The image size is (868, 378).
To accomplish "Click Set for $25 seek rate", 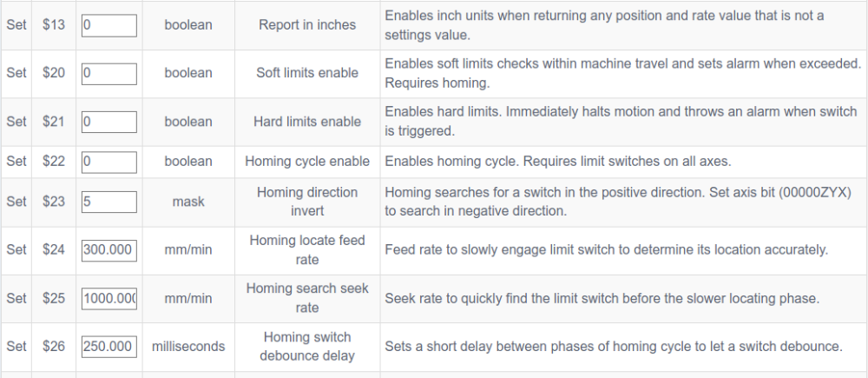I will coord(16,298).
